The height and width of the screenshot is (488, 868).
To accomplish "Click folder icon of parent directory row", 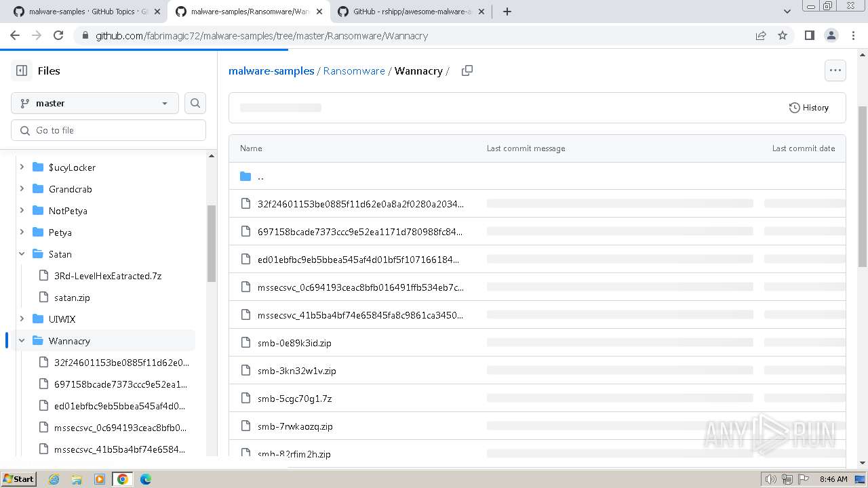I will click(245, 176).
